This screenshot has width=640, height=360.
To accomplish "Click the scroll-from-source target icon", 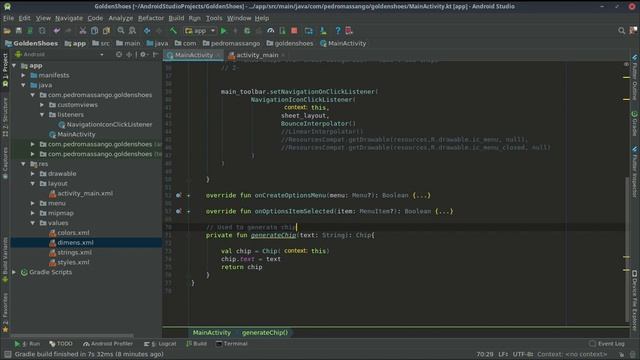I will tap(119, 54).
